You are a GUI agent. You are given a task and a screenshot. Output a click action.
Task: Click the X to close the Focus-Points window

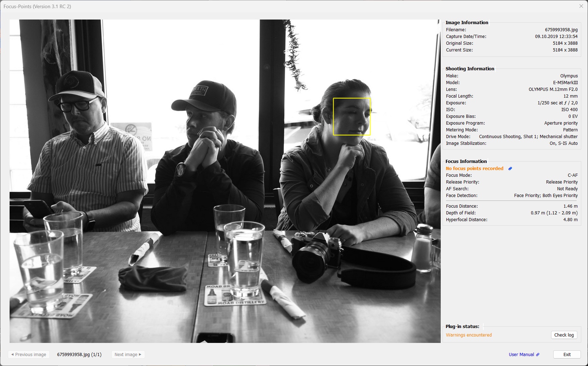(x=581, y=6)
